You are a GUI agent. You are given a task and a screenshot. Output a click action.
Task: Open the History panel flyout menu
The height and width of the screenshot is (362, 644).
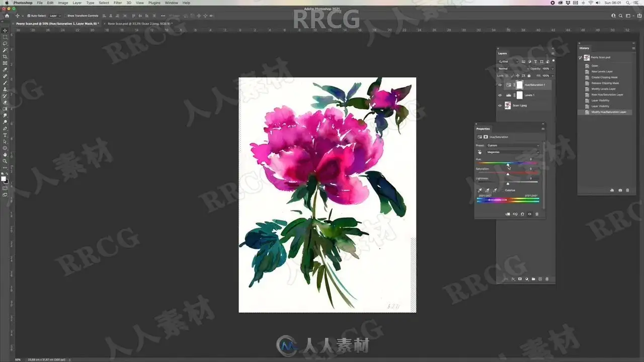coord(633,48)
